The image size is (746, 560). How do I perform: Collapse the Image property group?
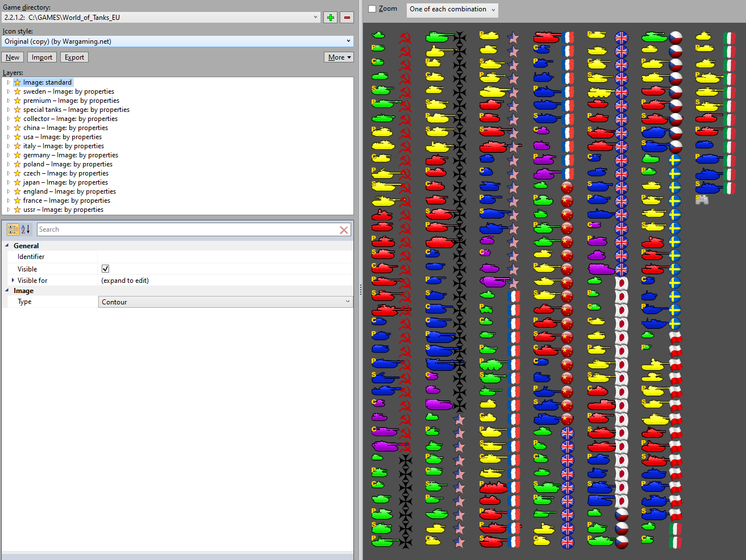tap(7, 291)
